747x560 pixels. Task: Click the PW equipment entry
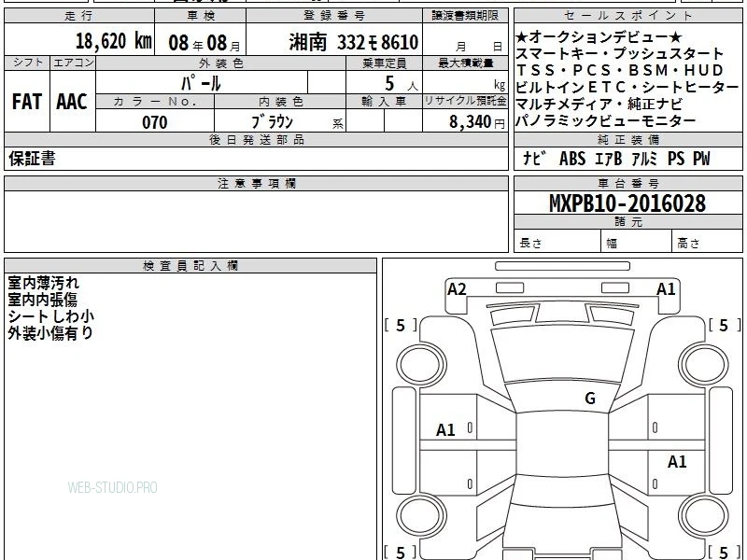(701, 159)
